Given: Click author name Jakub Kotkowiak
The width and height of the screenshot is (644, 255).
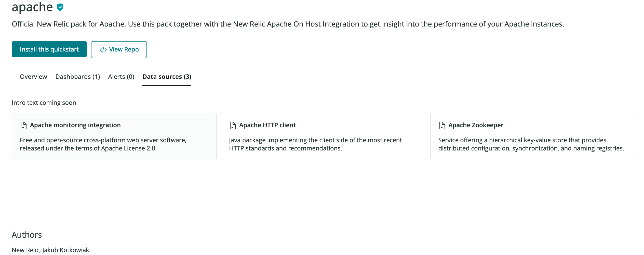Looking at the screenshot, I should pyautogui.click(x=65, y=250).
